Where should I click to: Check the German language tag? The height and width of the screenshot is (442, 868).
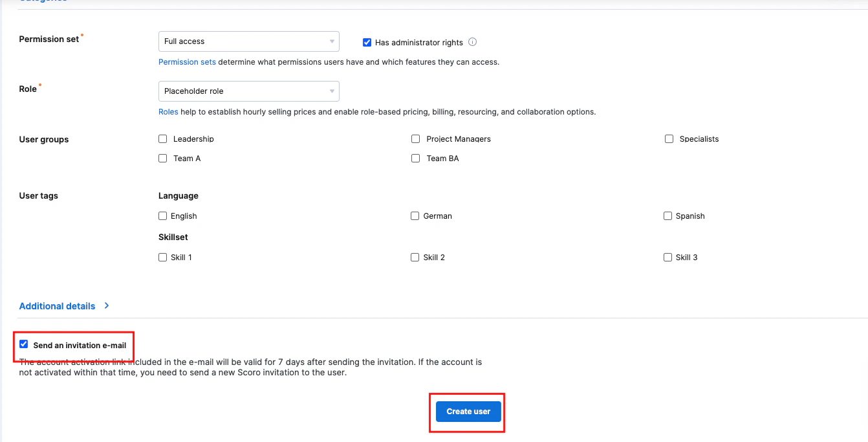pos(415,215)
